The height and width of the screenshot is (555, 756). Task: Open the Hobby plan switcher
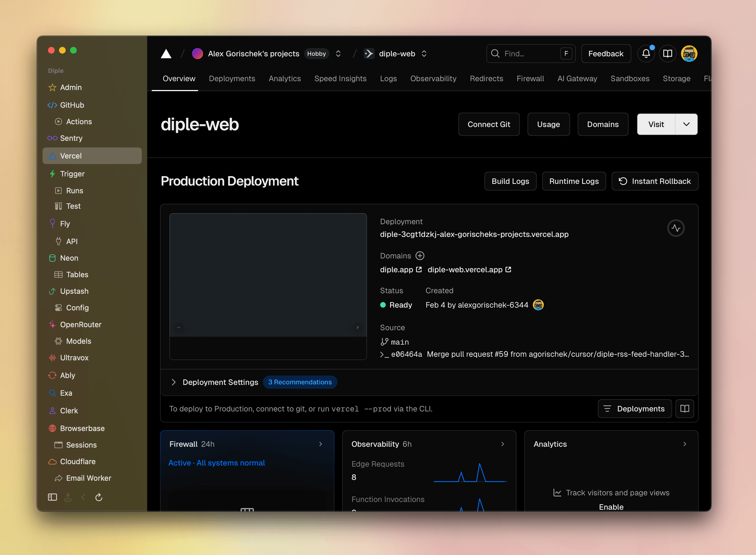click(x=316, y=53)
